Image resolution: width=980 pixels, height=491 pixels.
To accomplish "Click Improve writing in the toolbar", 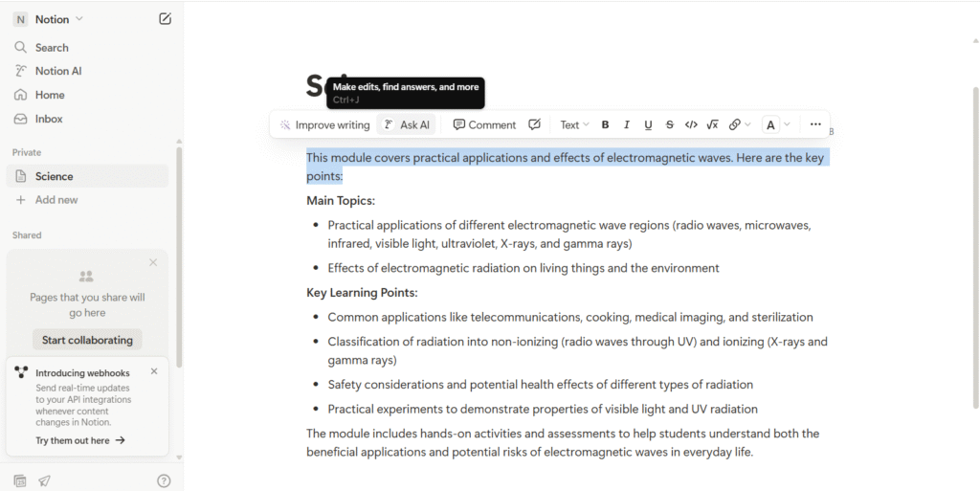I will point(325,125).
